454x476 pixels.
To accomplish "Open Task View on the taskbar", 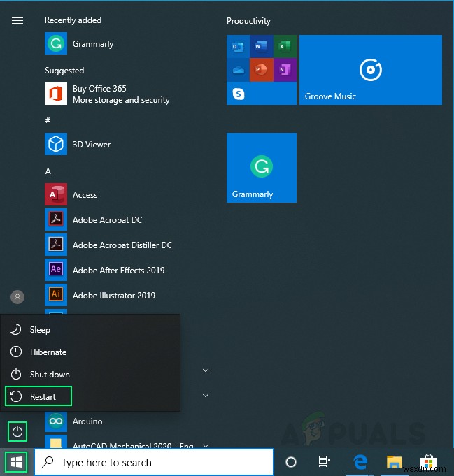I will 325,462.
